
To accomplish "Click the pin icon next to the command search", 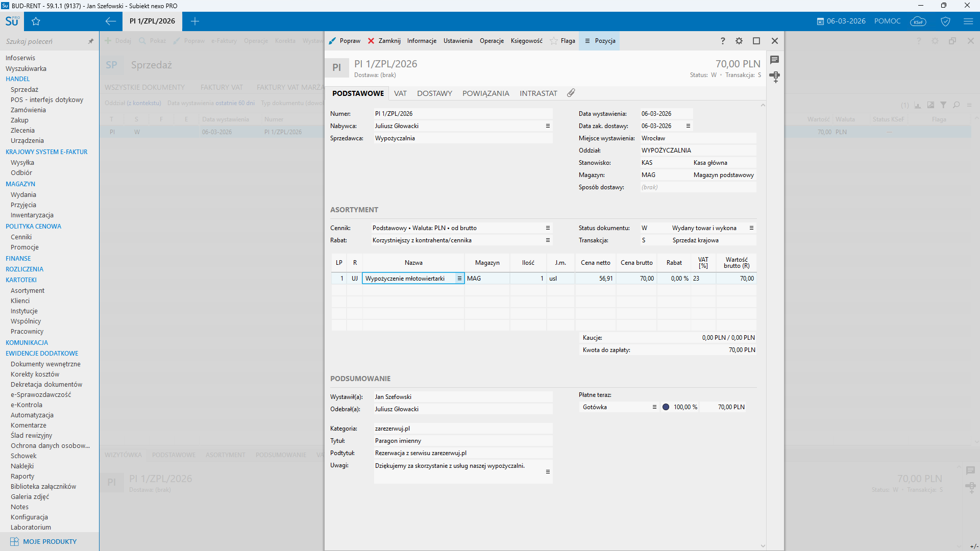I will (91, 41).
